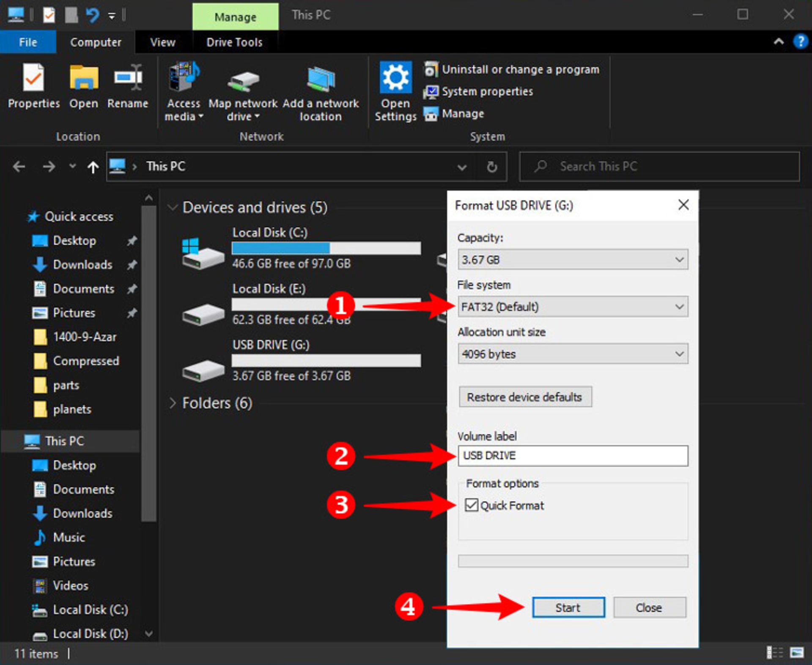
Task: Switch to details view in status bar
Action: (775, 653)
